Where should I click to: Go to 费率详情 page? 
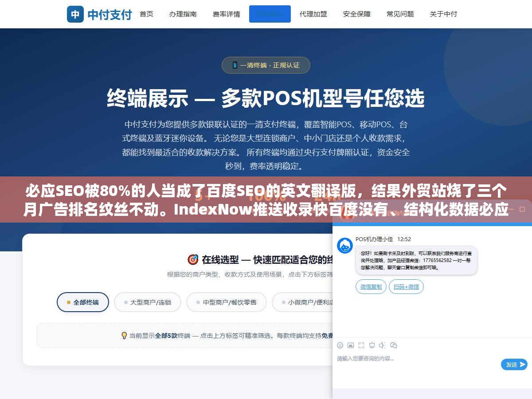[x=226, y=14]
